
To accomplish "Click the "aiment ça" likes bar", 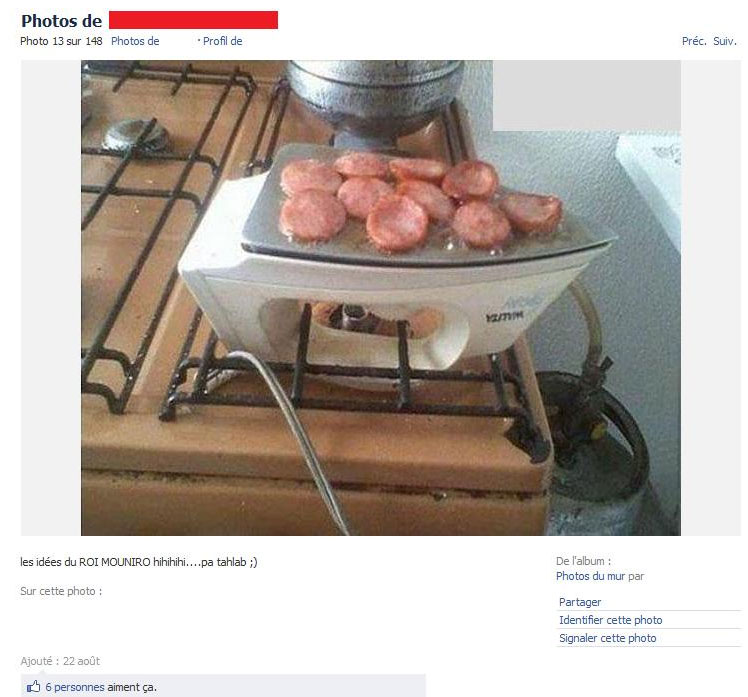I will [223, 687].
